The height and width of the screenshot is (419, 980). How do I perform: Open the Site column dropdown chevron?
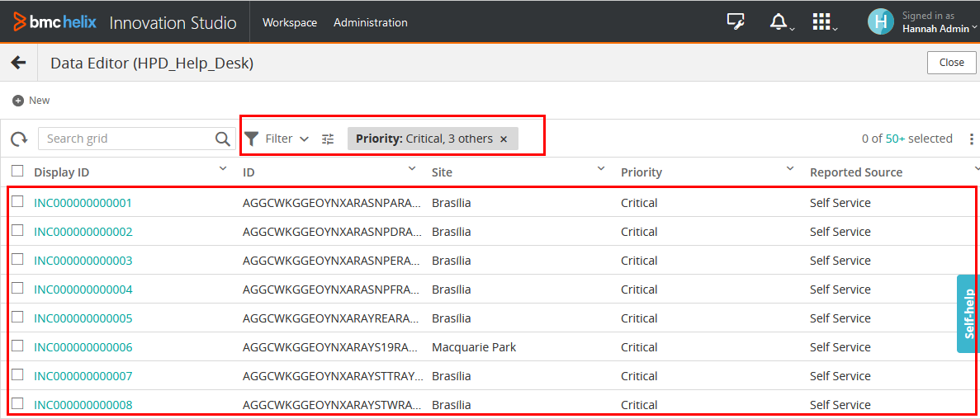click(601, 169)
